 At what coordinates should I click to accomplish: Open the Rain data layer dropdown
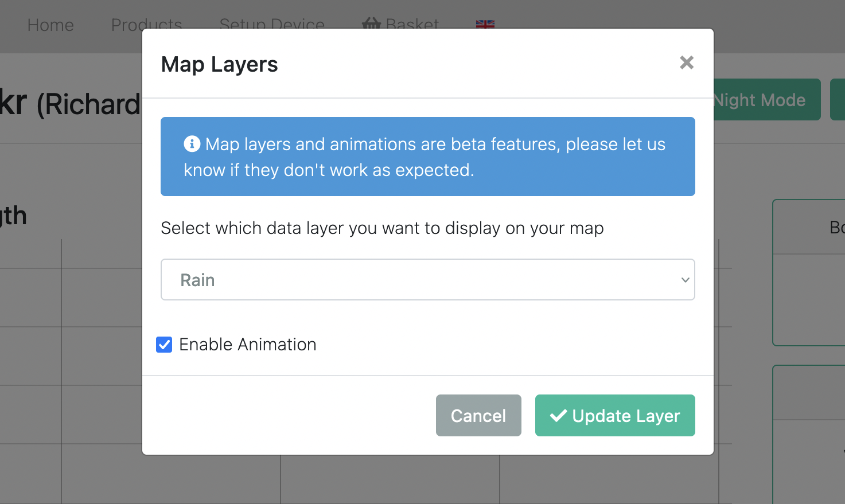[x=427, y=280]
